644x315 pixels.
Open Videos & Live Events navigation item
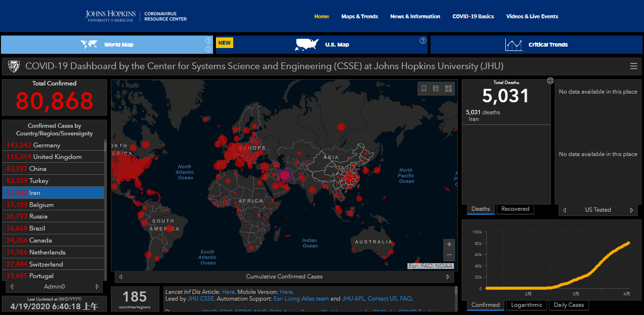click(532, 16)
